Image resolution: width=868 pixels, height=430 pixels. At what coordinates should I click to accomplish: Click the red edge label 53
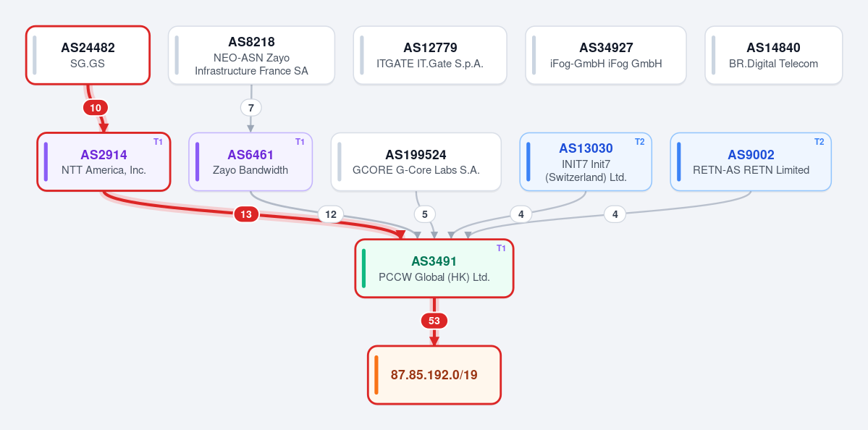434,321
